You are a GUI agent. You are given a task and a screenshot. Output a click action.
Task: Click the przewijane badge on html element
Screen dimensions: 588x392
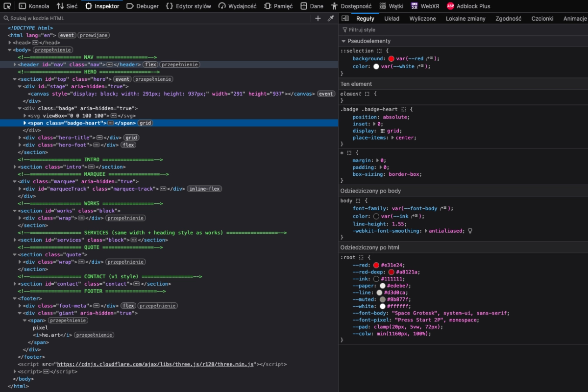click(x=94, y=35)
